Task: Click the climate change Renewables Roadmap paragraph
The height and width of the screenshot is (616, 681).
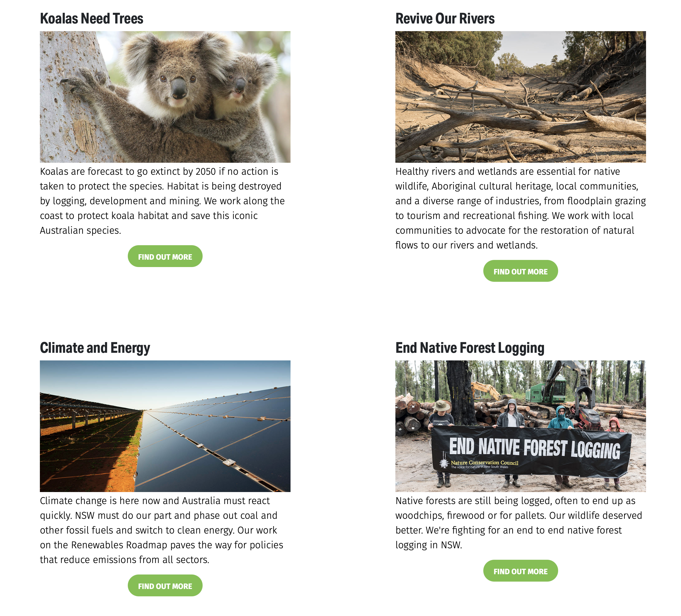Action: (162, 530)
